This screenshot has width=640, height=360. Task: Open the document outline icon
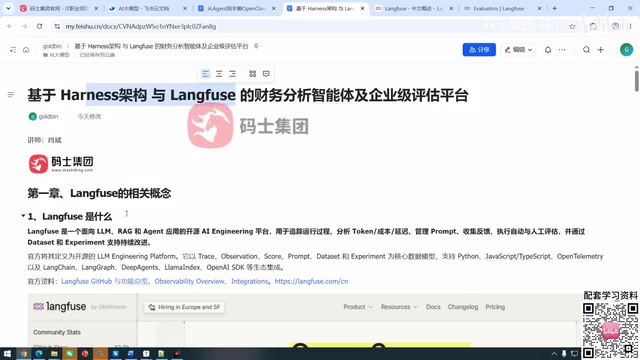click(x=11, y=95)
